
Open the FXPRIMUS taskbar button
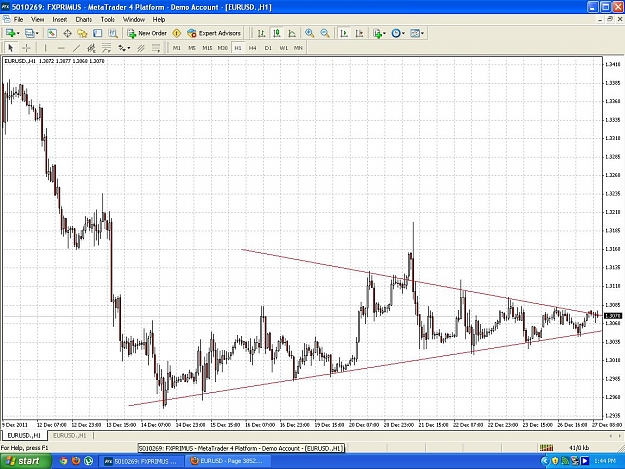point(142,461)
